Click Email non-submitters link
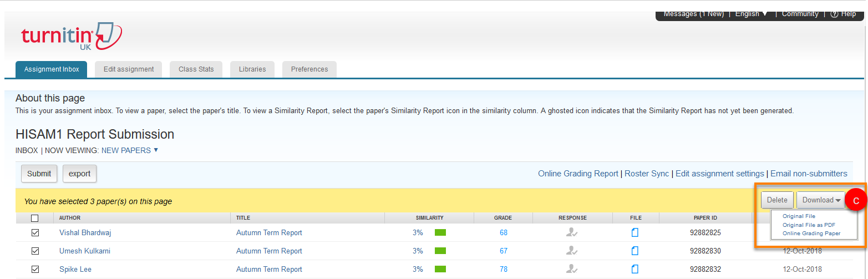Viewport: 868px width, 279px height. (x=809, y=174)
